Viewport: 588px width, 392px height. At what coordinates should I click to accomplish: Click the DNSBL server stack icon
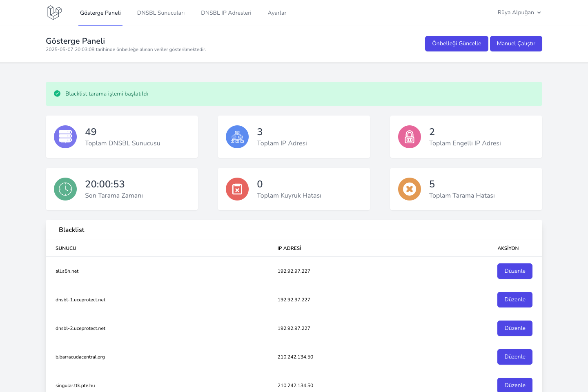(x=65, y=137)
